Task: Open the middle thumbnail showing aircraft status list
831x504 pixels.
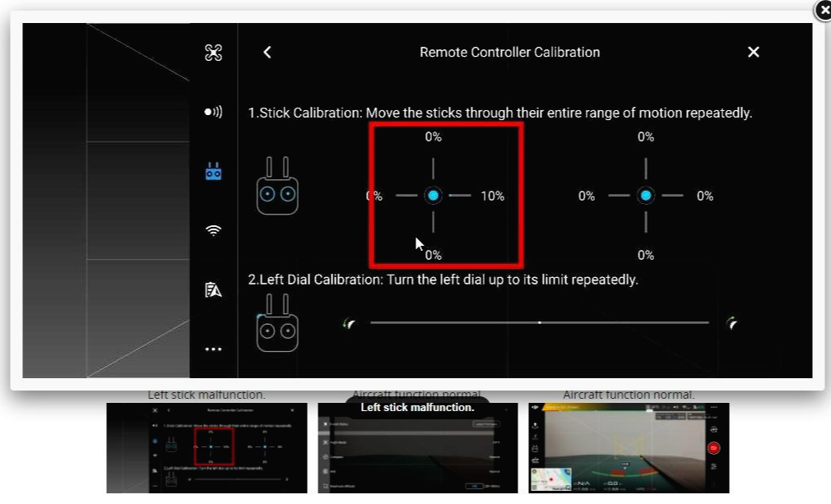Action: point(418,448)
